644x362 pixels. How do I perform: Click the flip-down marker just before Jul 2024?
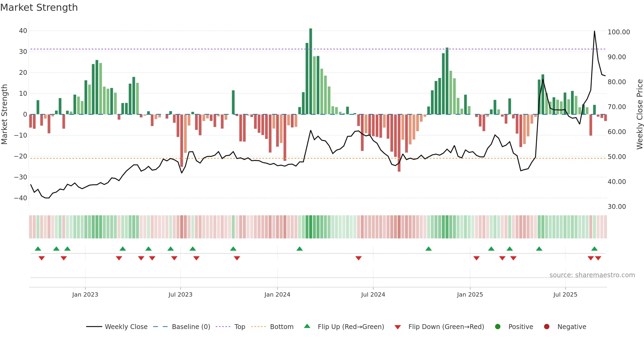(x=358, y=258)
